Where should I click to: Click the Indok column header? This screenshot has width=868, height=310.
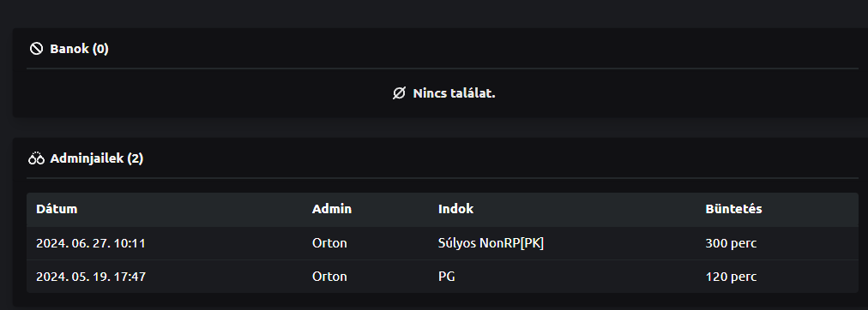point(455,209)
